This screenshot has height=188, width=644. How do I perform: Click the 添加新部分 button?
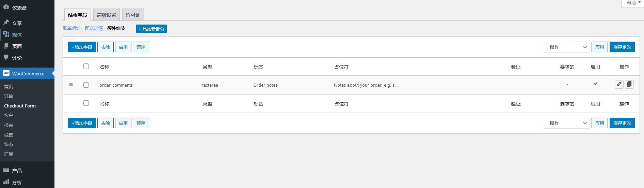151,29
